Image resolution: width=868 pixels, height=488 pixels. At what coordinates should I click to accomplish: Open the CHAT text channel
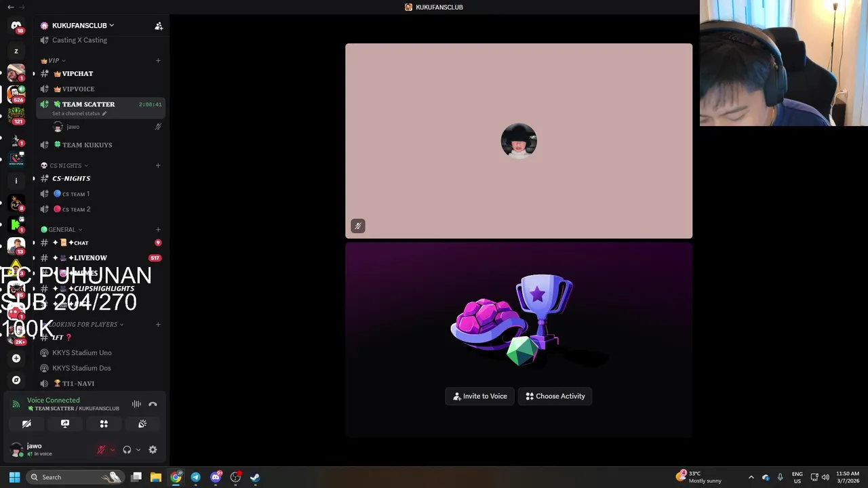tap(100, 243)
